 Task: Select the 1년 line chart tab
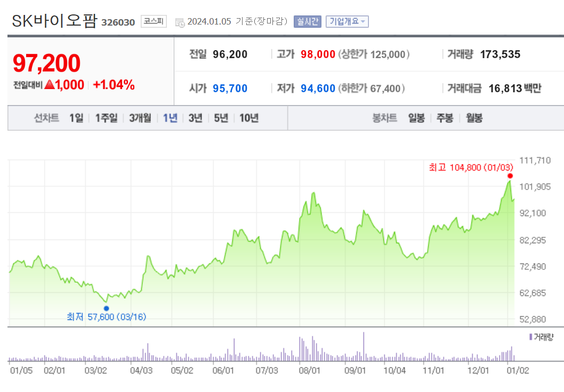(x=170, y=118)
